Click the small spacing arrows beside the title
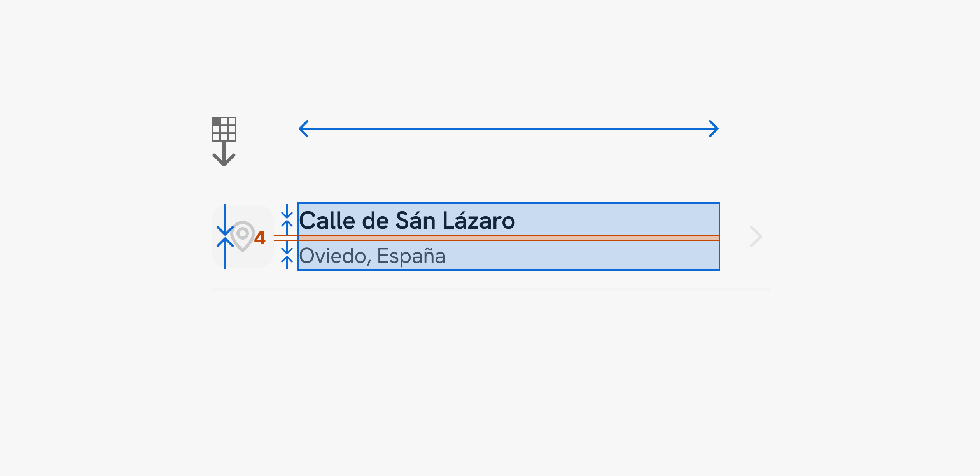 (x=287, y=219)
